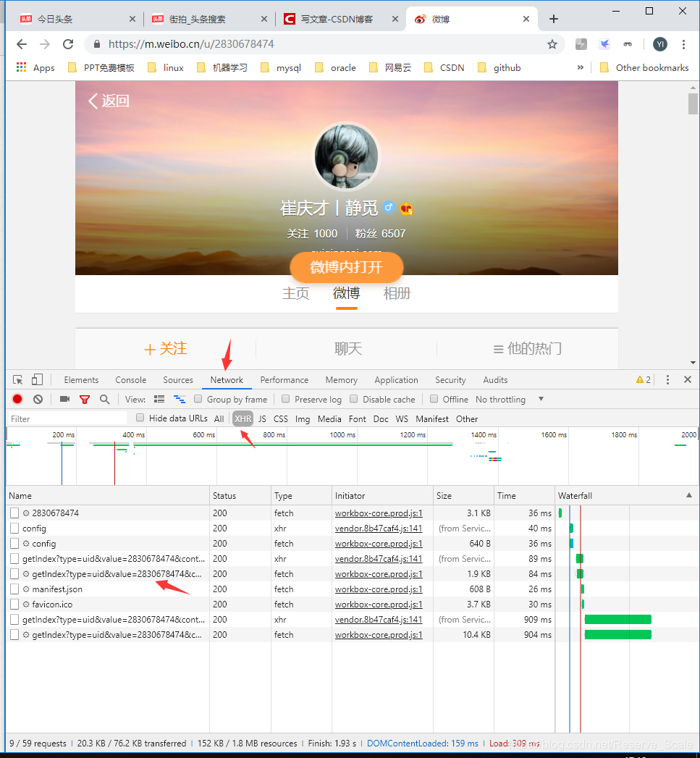The image size is (700, 758).
Task: Enable Preserve log checkbox
Action: [x=286, y=399]
